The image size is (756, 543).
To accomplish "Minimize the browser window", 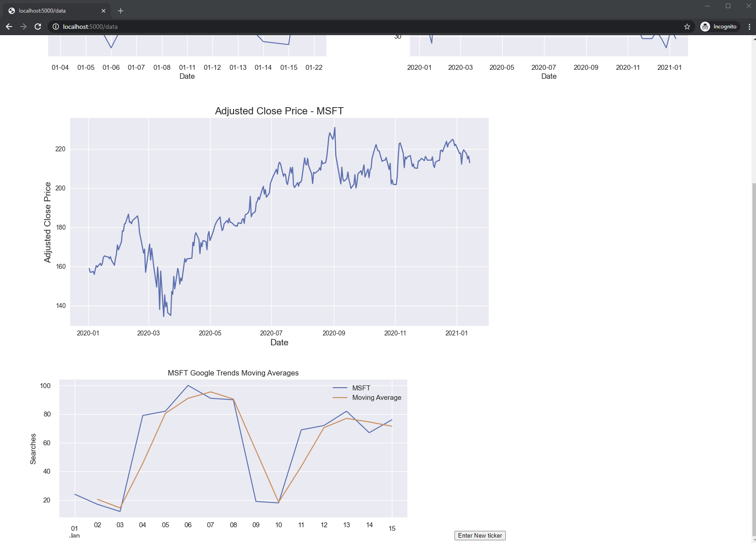I will click(707, 6).
